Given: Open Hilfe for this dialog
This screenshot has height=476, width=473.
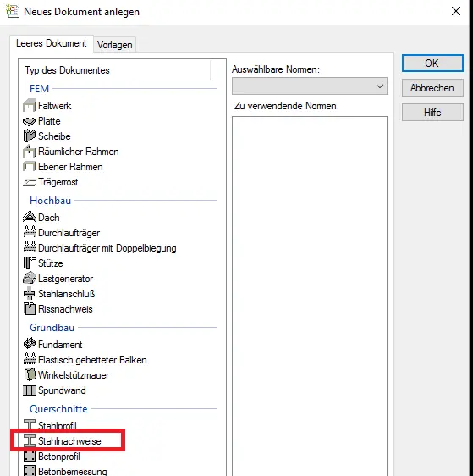Looking at the screenshot, I should tap(432, 112).
